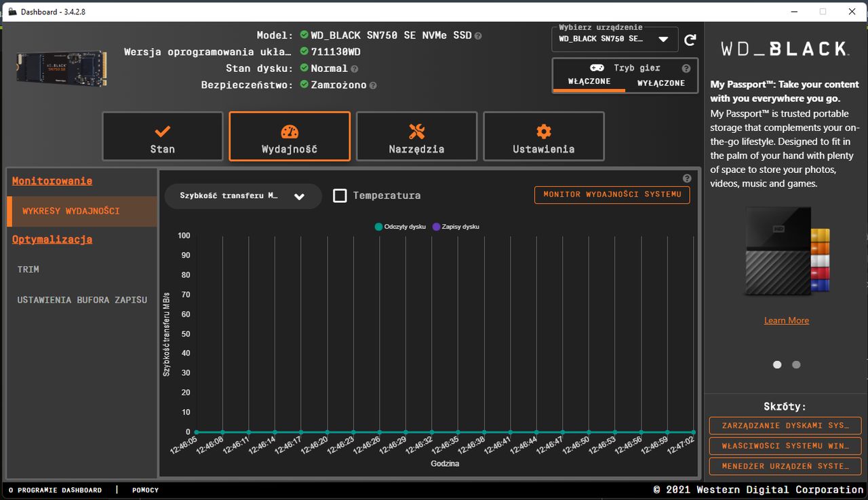Click the help icon next to Model name
The height and width of the screenshot is (500, 868).
click(x=478, y=36)
